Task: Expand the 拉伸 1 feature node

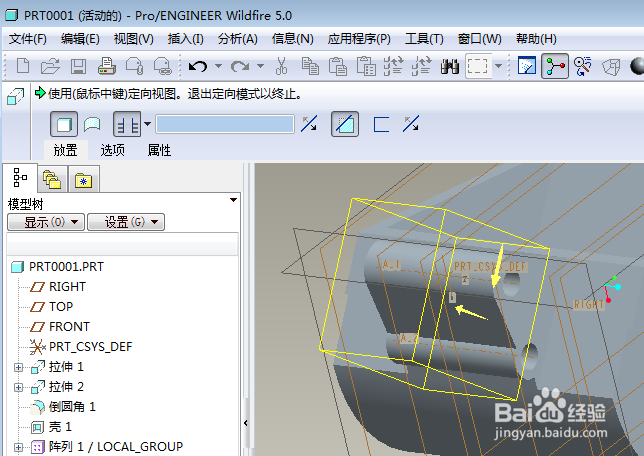Action: click(18, 367)
